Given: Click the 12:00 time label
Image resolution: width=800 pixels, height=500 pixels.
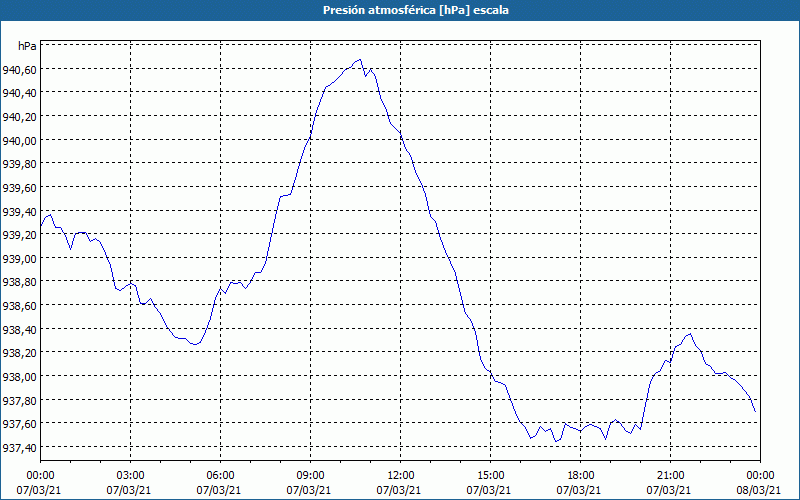Looking at the screenshot, I should (401, 476).
